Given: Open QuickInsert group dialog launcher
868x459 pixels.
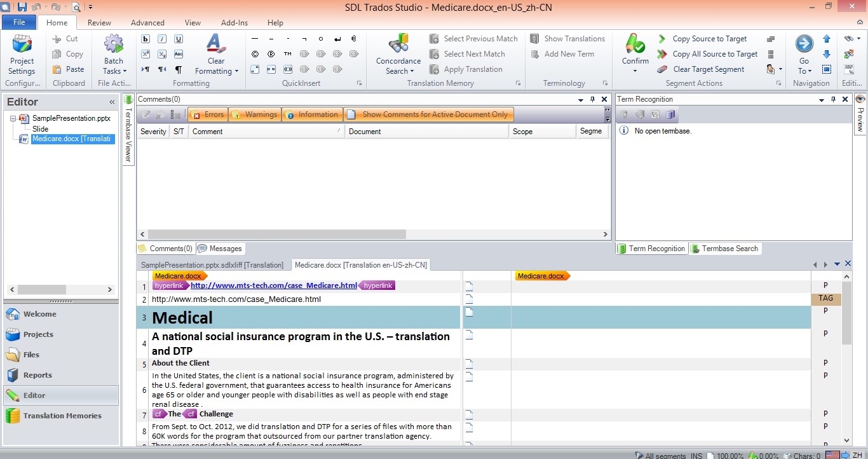Looking at the screenshot, I should (x=359, y=83).
